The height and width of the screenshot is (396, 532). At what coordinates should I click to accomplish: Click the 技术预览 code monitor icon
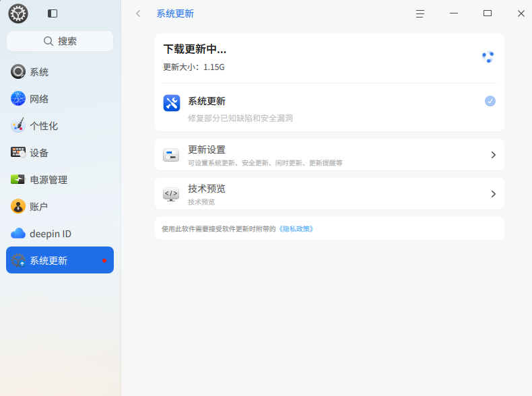(171, 194)
